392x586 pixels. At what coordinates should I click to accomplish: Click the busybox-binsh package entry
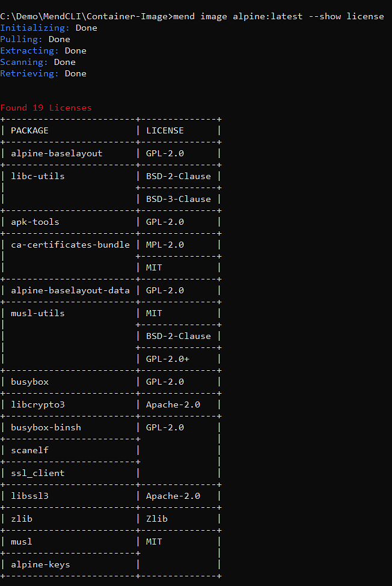(x=46, y=427)
